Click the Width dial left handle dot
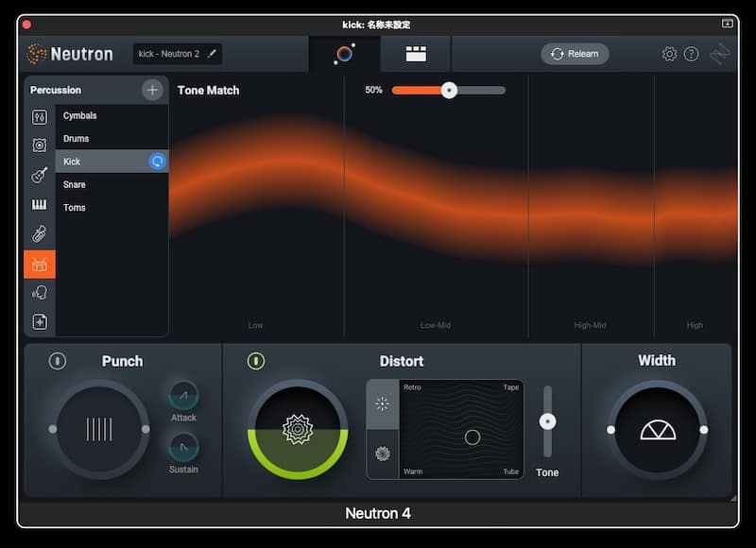The width and height of the screenshot is (756, 548). coord(610,430)
